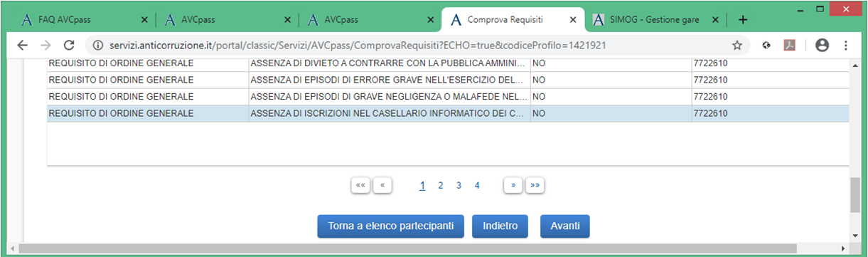Go to next page with » button
The image size is (868, 257).
coord(513,185)
